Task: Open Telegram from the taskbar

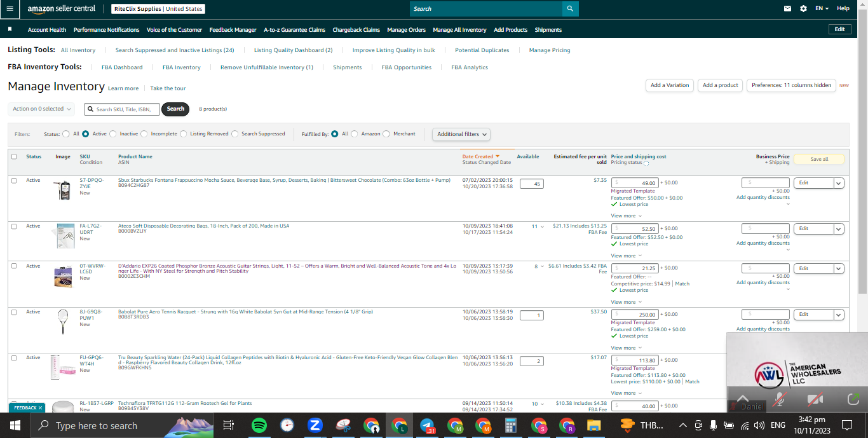Action: 427,425
